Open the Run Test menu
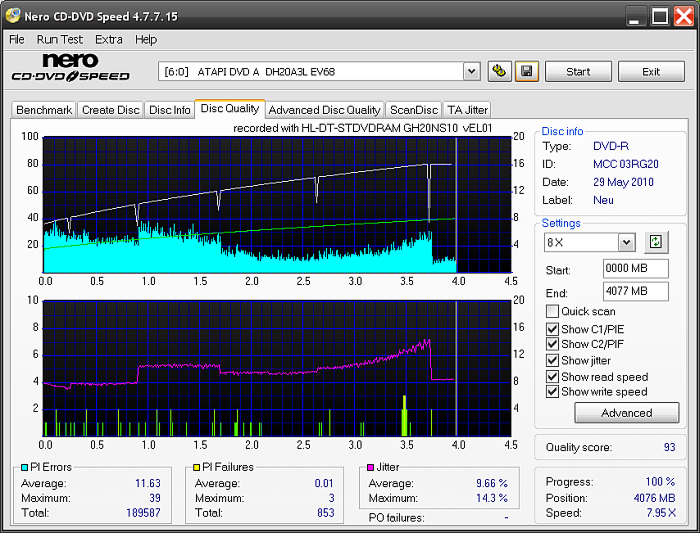Screen dimensions: 700x533 point(59,39)
